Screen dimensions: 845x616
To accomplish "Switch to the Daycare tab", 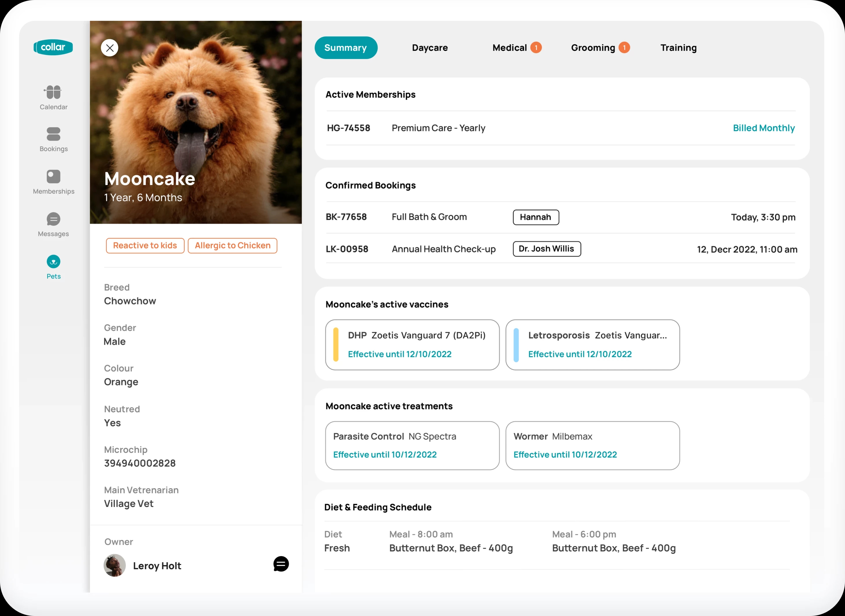I will coord(430,48).
